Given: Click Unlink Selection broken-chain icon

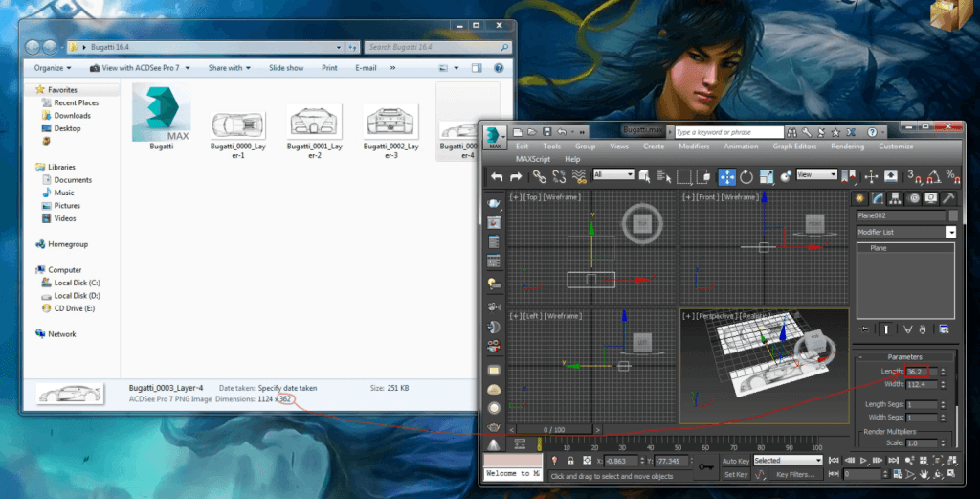Looking at the screenshot, I should coord(559,177).
